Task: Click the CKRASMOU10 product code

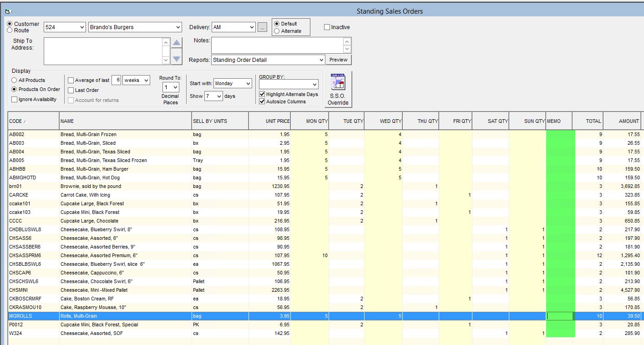Action: click(x=34, y=307)
